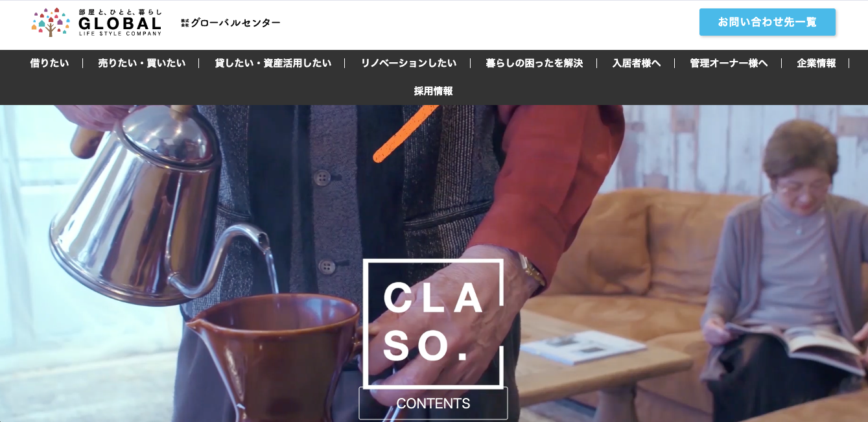
Task: Visit the 採用情報 recruitment page
Action: pos(434,91)
